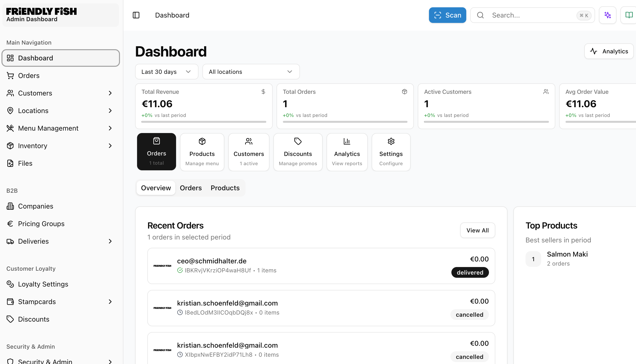Image resolution: width=636 pixels, height=364 pixels.
Task: Open the Last 30 days dropdown
Action: pos(166,72)
